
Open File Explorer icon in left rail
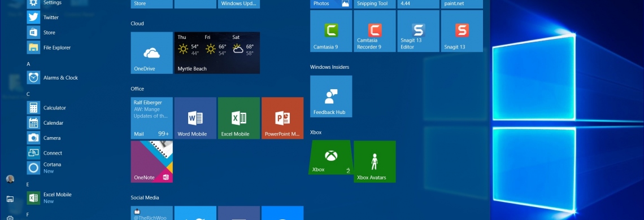pos(10,199)
